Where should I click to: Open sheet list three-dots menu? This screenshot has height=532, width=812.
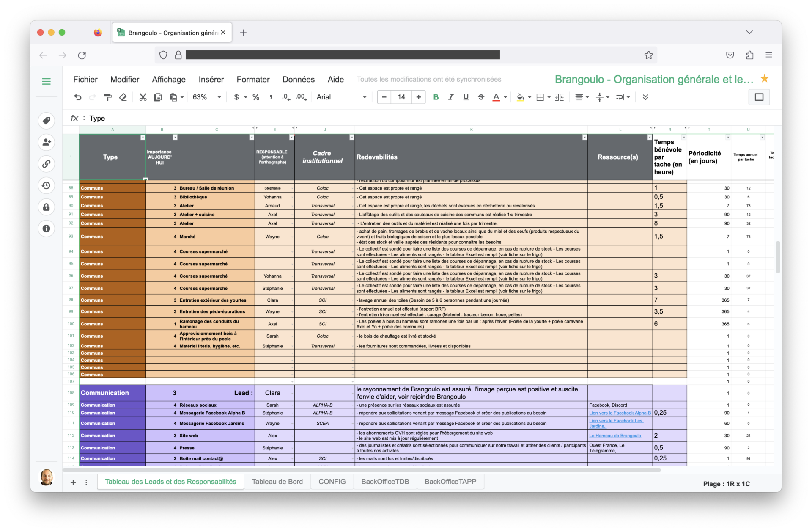click(x=86, y=482)
